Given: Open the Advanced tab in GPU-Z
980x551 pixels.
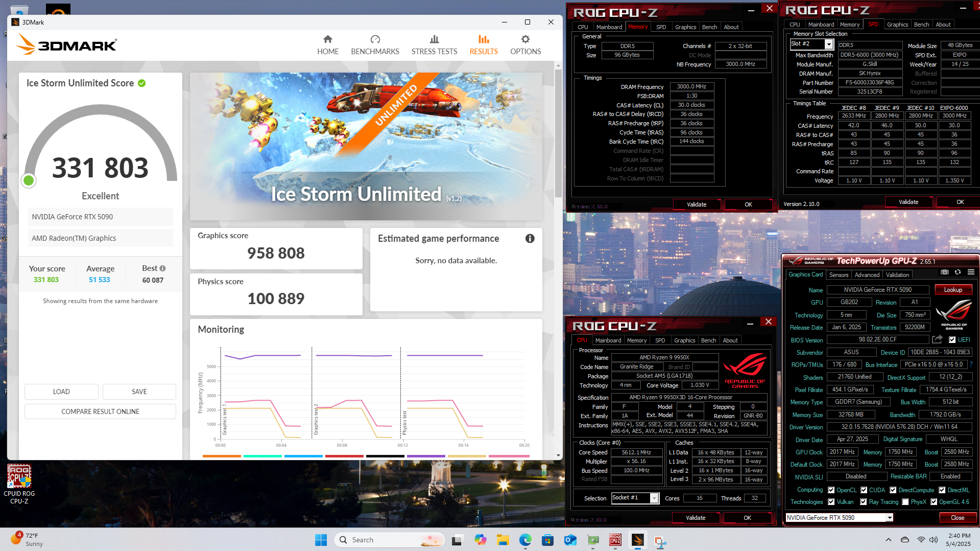Looking at the screenshot, I should tap(867, 275).
